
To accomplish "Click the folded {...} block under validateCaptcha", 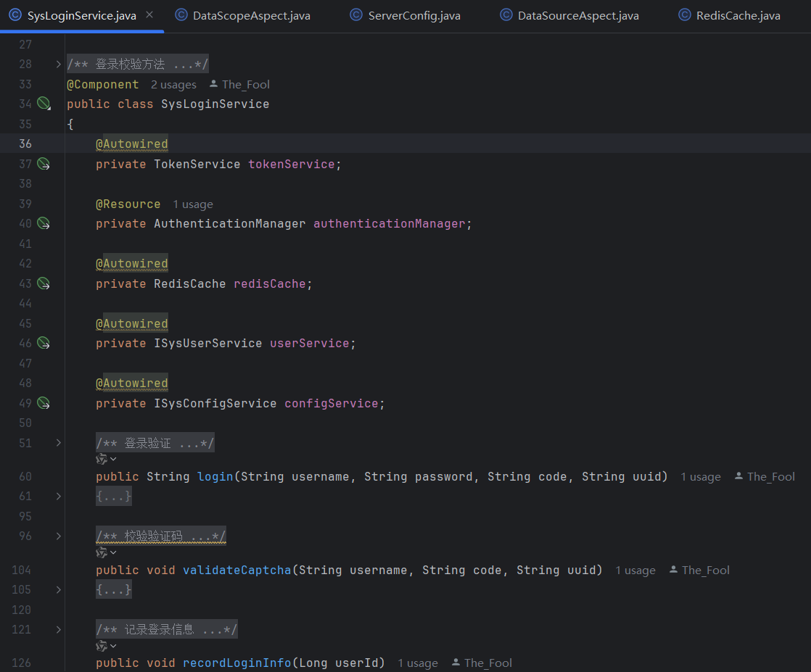I will pyautogui.click(x=114, y=590).
